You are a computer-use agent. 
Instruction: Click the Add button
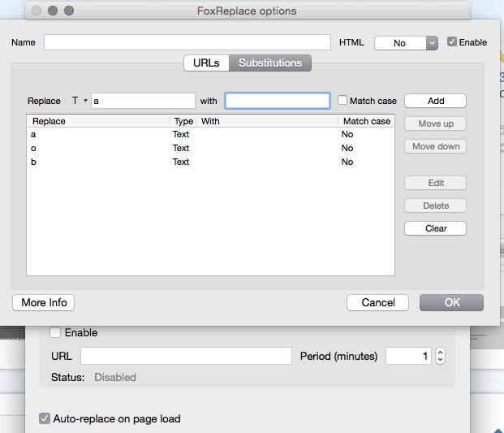click(436, 101)
